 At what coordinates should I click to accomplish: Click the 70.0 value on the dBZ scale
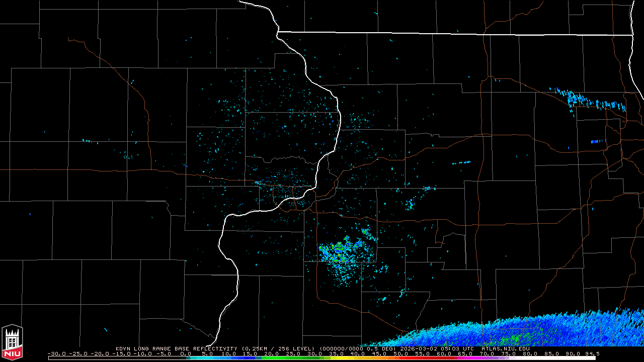[x=488, y=354]
